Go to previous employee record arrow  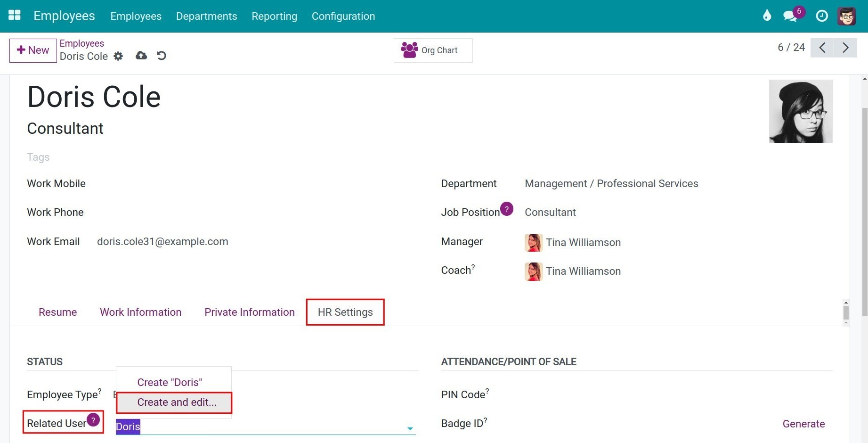pos(822,48)
